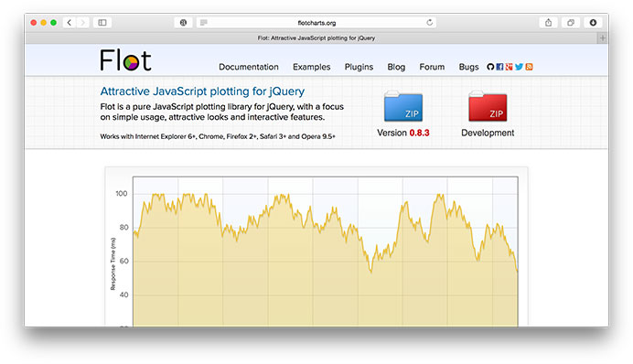
Task: Open the Share icon in Safari toolbar
Action: point(548,23)
